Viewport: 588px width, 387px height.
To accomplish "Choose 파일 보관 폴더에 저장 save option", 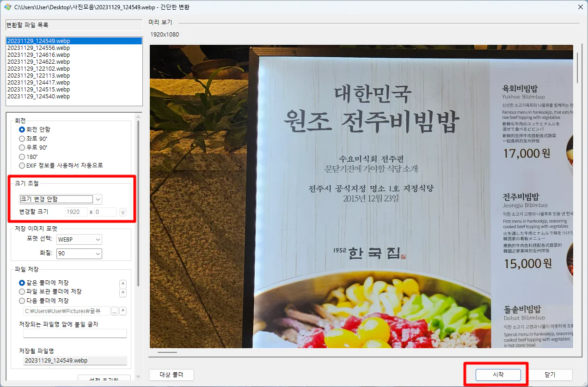I will tap(50, 291).
